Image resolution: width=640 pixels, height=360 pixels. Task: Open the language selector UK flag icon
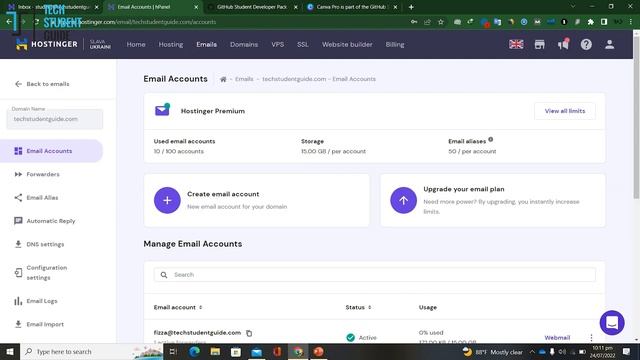(516, 44)
